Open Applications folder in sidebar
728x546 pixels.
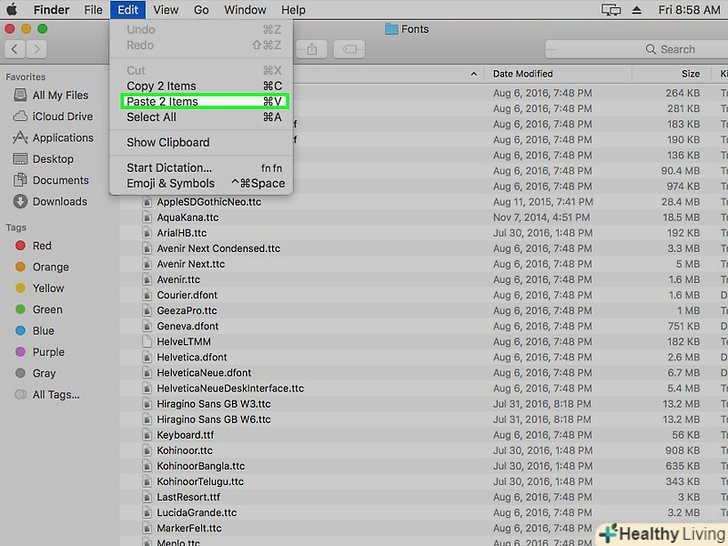53,138
